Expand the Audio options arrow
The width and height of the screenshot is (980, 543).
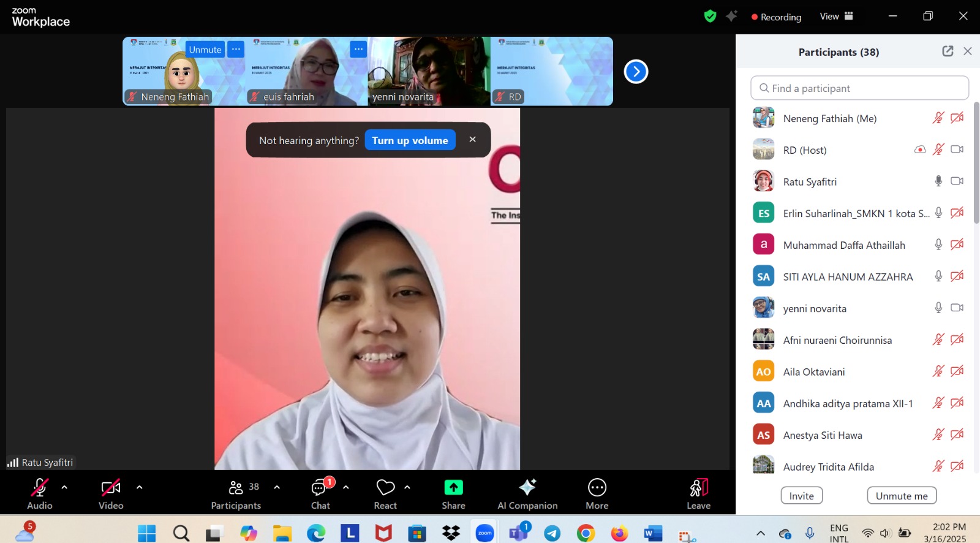coord(64,487)
